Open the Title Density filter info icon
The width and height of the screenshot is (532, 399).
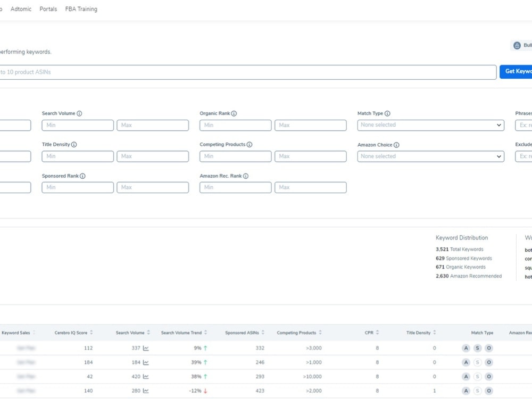pyautogui.click(x=74, y=145)
